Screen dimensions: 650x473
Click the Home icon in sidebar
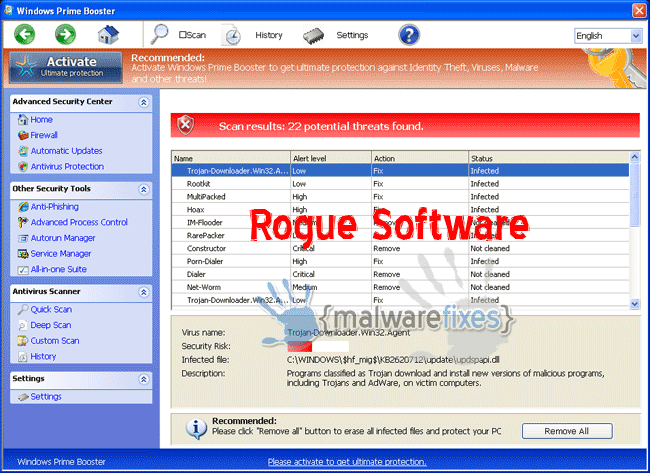coord(23,120)
